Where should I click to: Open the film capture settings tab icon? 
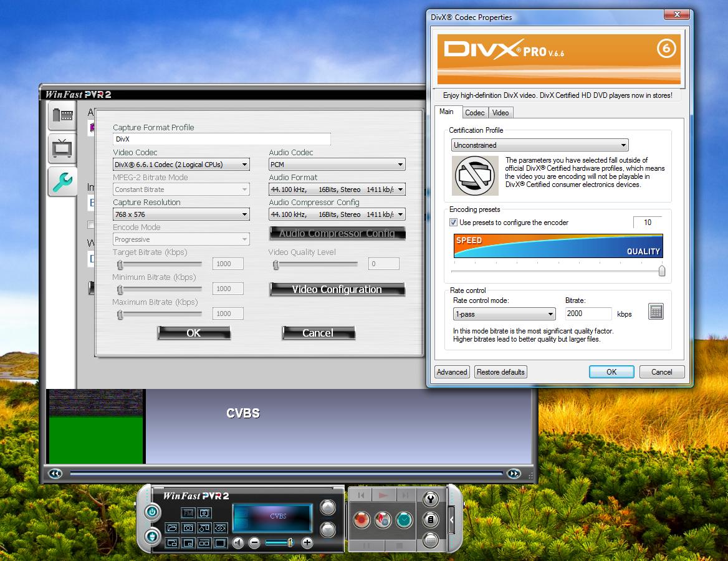pyautogui.click(x=62, y=115)
